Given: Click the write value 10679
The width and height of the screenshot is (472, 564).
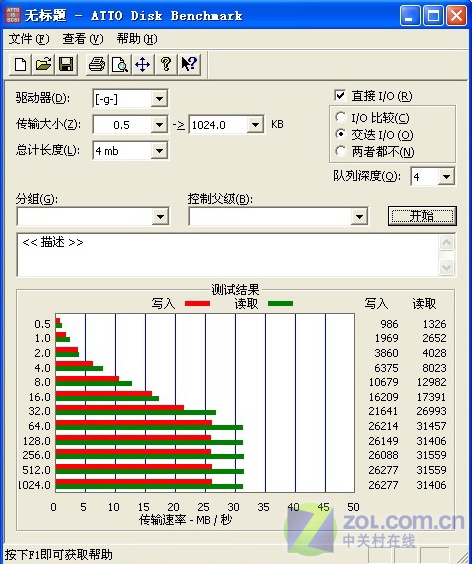Looking at the screenshot, I should click(384, 382).
